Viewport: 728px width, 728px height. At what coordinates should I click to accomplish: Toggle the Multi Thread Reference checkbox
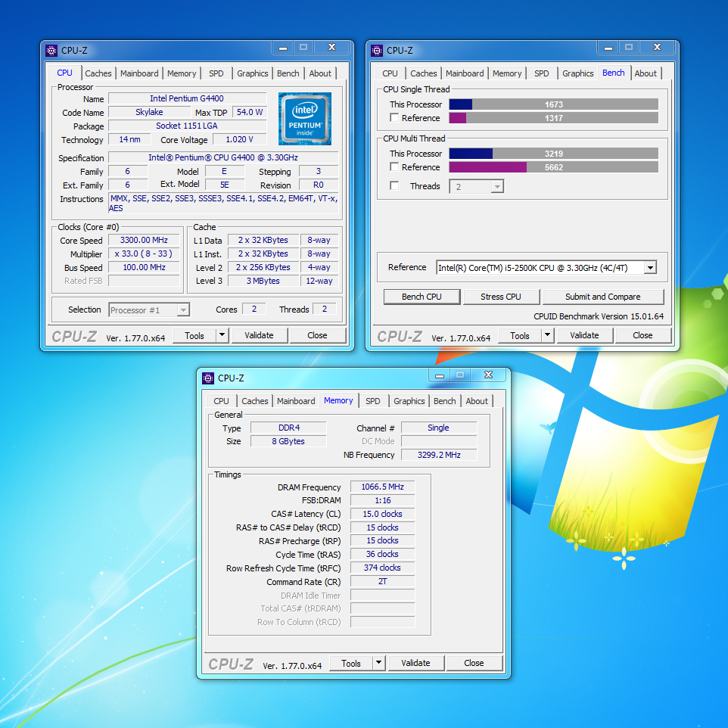click(x=394, y=166)
